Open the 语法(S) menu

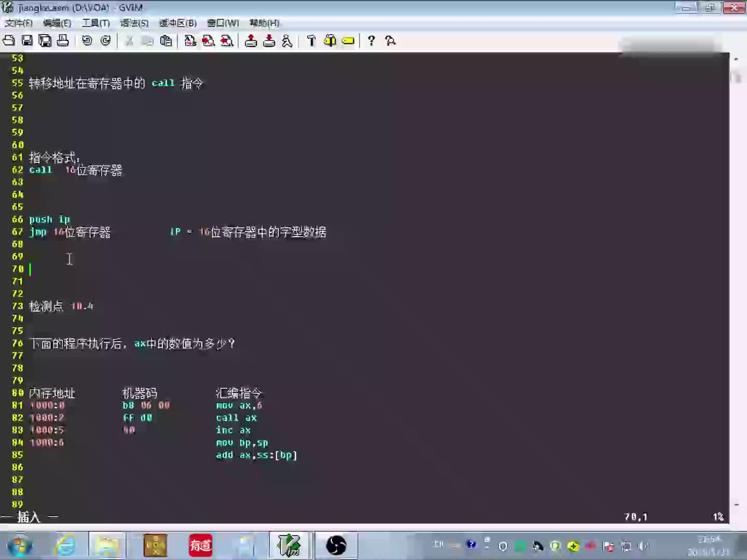click(x=134, y=23)
